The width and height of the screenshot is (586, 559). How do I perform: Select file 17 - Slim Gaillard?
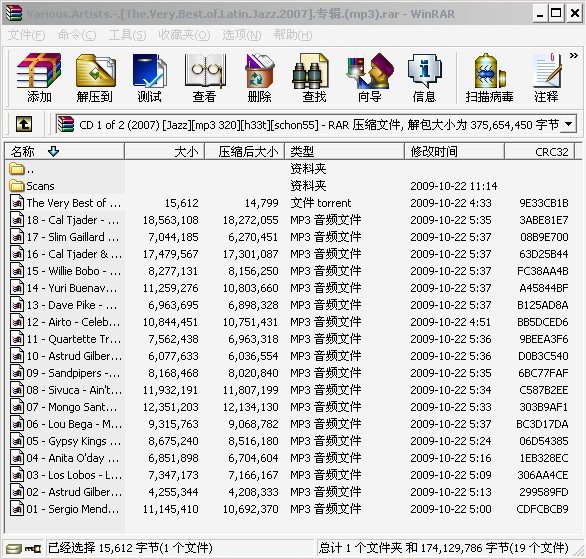click(x=73, y=237)
